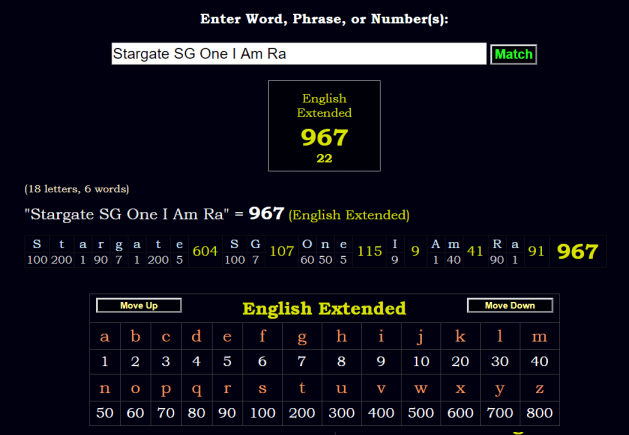Select letter z in the cipher chart

pos(540,388)
